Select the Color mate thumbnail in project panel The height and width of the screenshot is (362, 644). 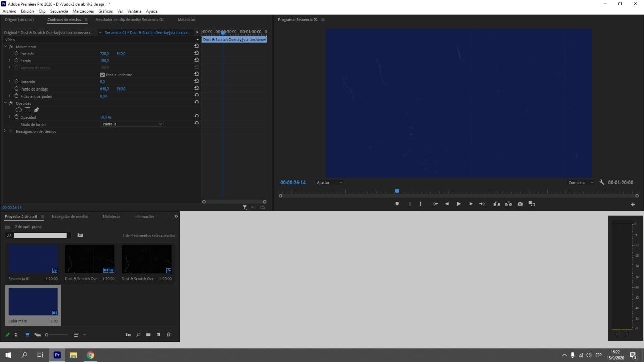coord(33,301)
